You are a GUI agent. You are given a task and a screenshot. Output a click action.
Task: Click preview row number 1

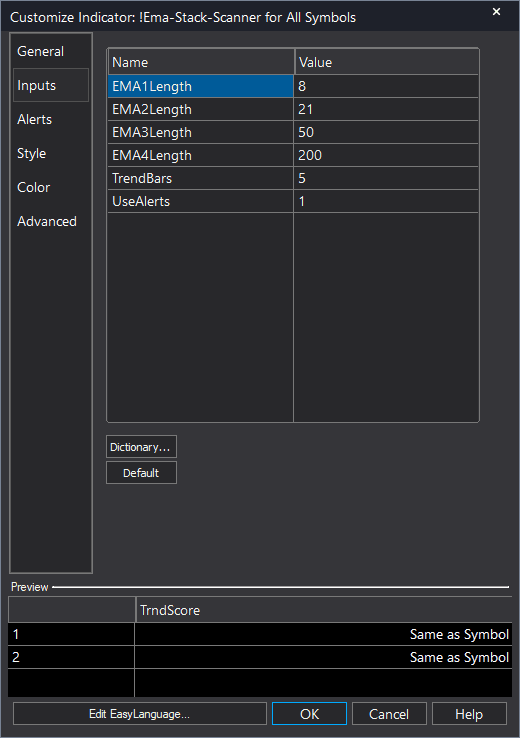(x=72, y=634)
